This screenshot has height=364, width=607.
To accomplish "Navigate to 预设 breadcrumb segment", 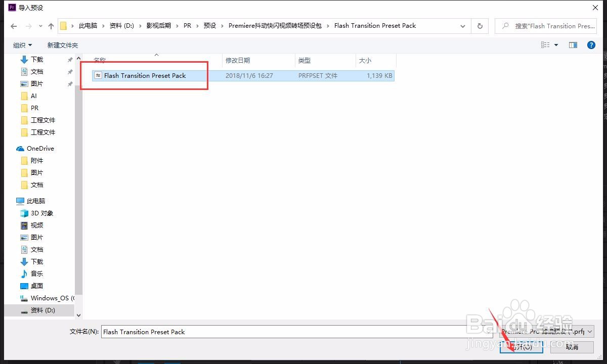I will (x=210, y=26).
